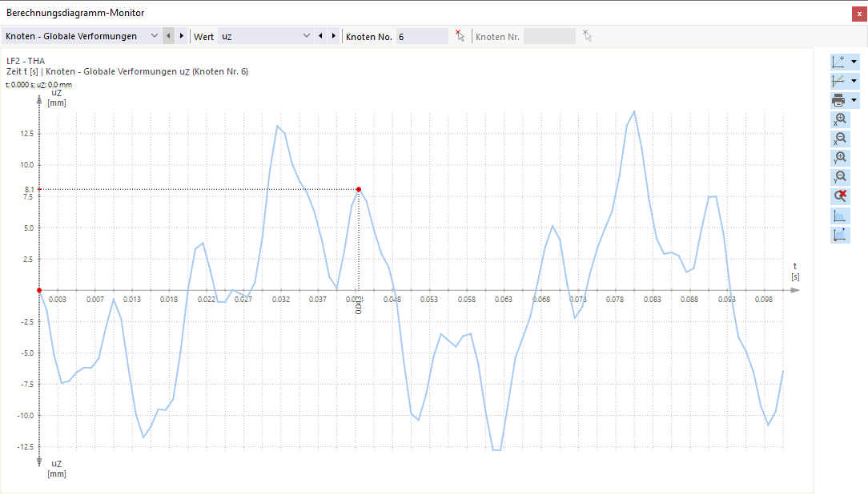
Task: Click the 't: 0.000 s; uZ: 0.0 mm' readout
Action: [38, 85]
